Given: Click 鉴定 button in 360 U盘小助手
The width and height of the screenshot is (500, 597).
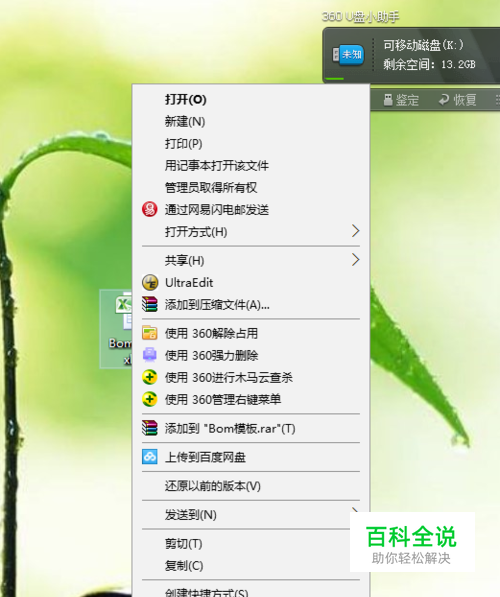Looking at the screenshot, I should click(401, 100).
